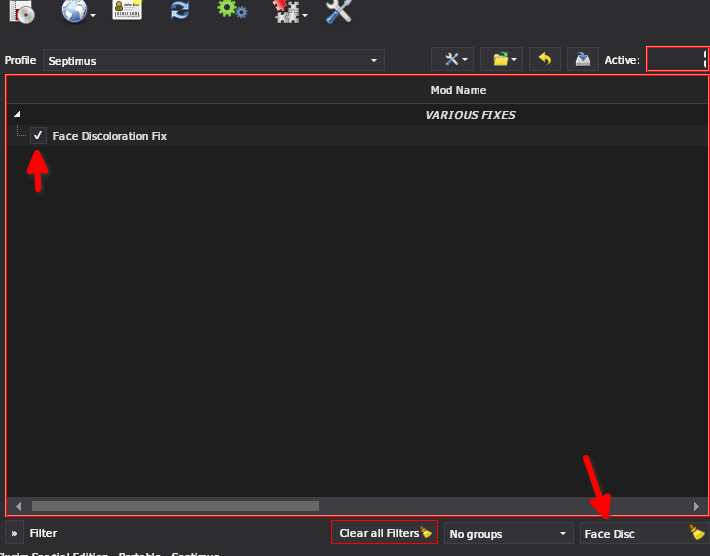Open the No groups dropdown
Image resolution: width=710 pixels, height=556 pixels.
(509, 533)
